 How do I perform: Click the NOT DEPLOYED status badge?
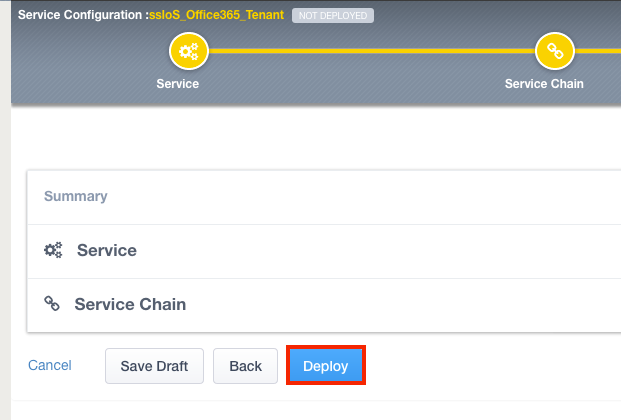pos(333,16)
